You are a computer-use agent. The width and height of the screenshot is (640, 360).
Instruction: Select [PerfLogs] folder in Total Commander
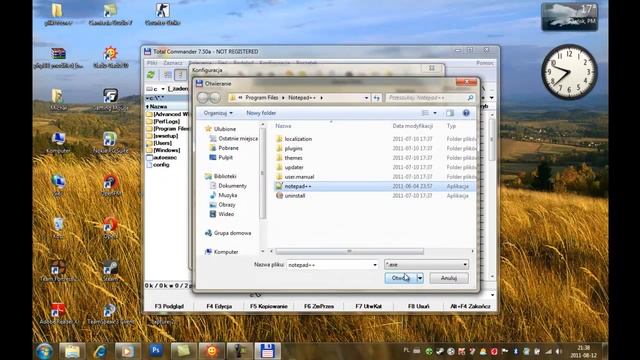167,121
